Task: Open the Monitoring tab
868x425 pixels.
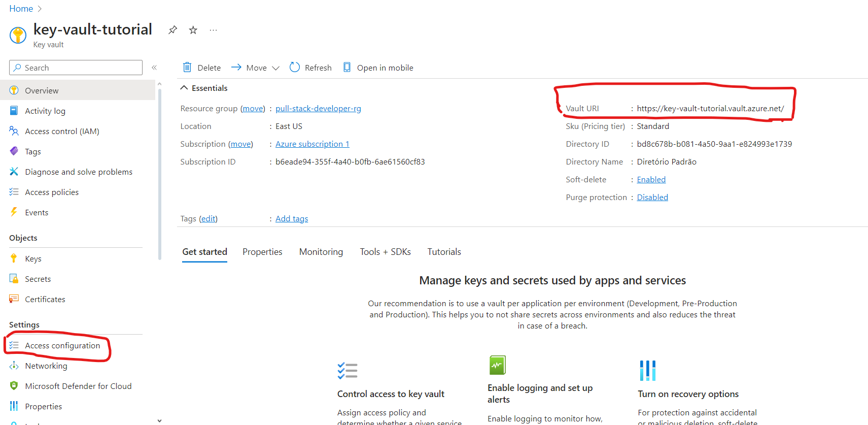Action: click(321, 252)
